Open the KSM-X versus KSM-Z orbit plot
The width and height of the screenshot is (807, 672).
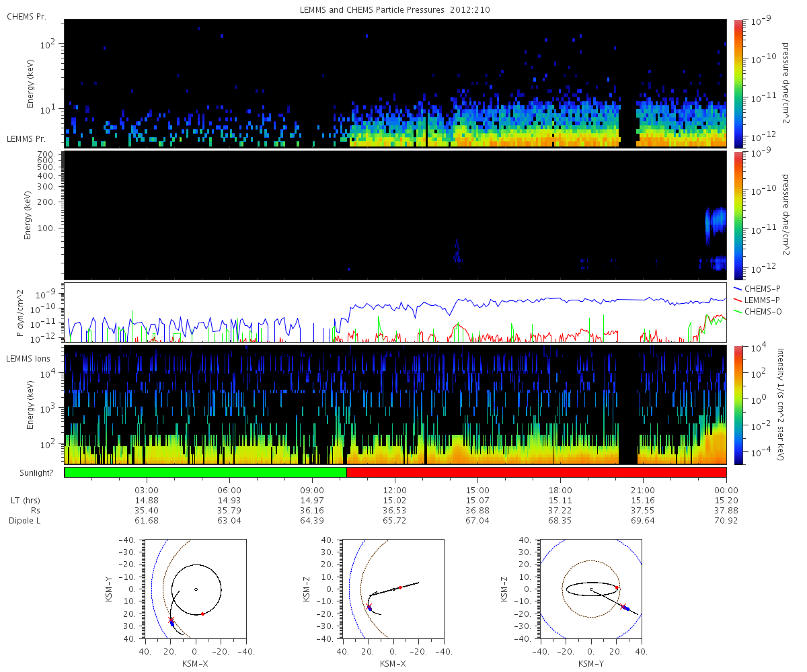click(393, 589)
